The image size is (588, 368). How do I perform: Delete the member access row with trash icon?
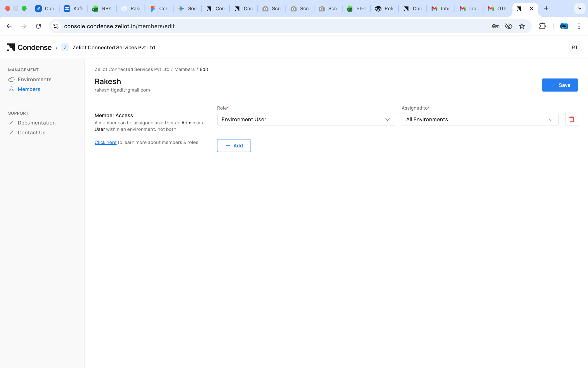[x=571, y=119]
